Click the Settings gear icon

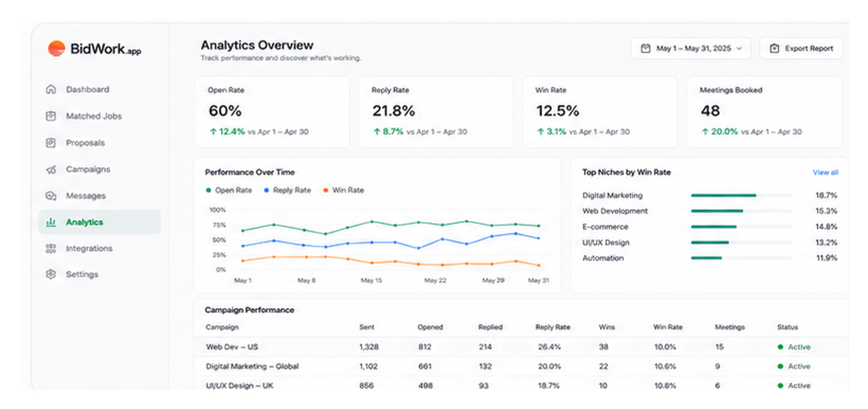click(51, 274)
